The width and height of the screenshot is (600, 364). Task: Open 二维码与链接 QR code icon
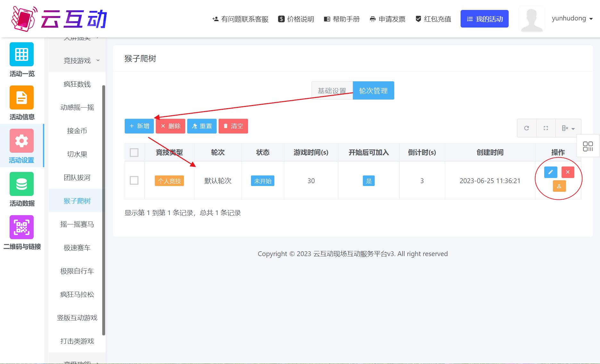pos(21,227)
